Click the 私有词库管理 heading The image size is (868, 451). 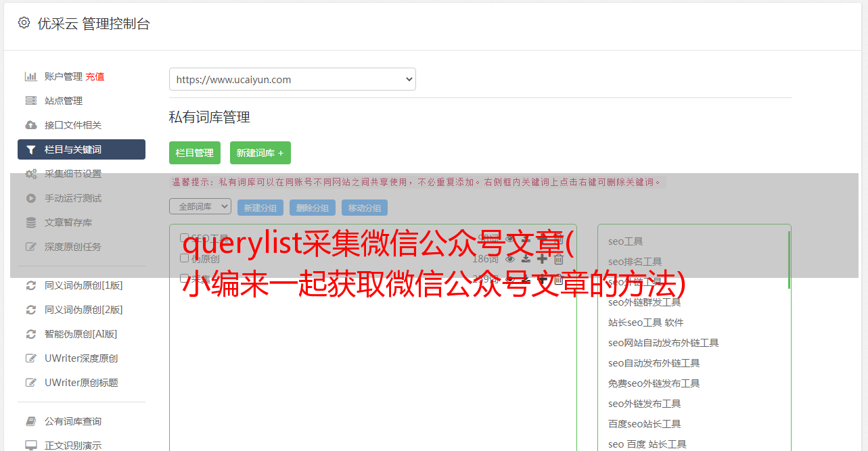click(x=210, y=117)
